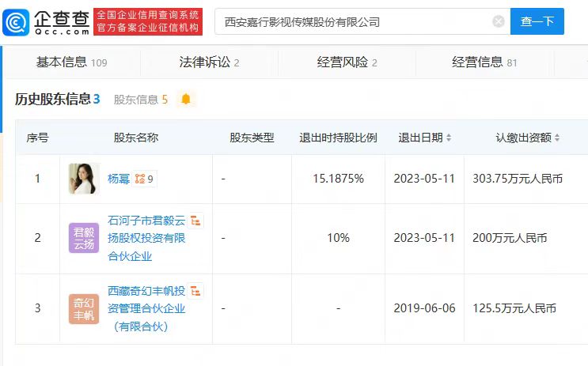
Task: Click the 企查查 Qcc.com wordmark
Action: pyautogui.click(x=62, y=22)
